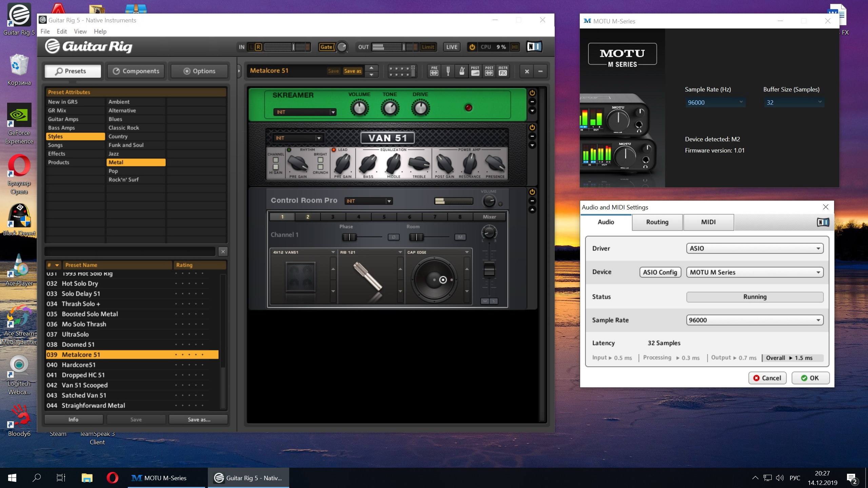Expand the Buffer Size dropdown
Viewport: 868px width, 488px height.
(x=793, y=102)
